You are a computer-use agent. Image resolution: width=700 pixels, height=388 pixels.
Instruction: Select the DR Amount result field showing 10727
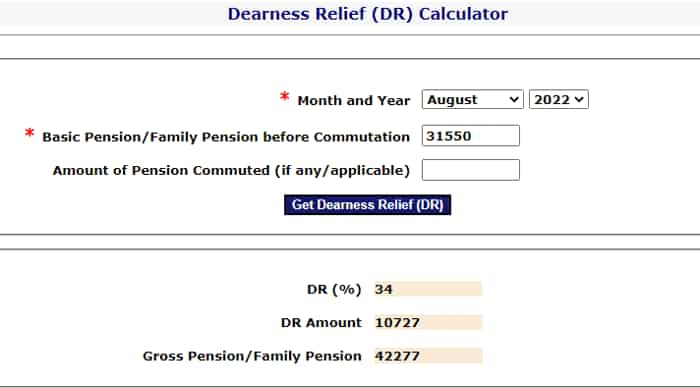coord(428,322)
